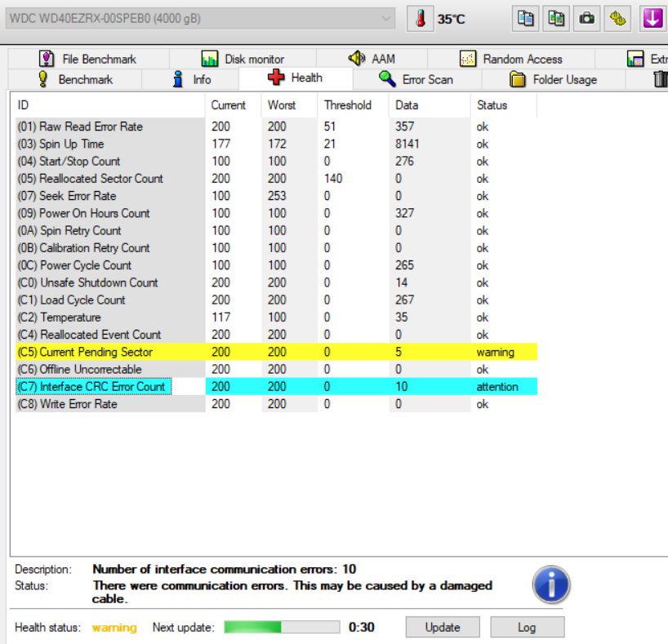Switch to the Folder Usage tab
Image resolution: width=668 pixels, height=644 pixels.
(554, 79)
